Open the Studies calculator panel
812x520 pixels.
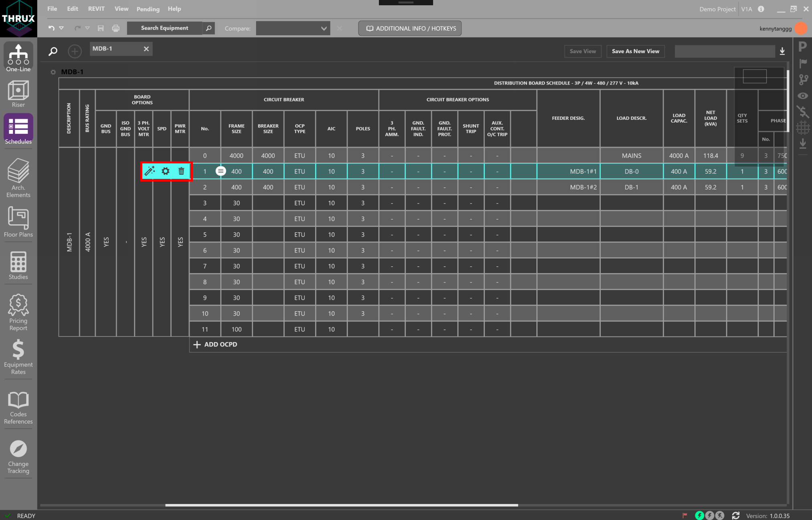tap(18, 266)
